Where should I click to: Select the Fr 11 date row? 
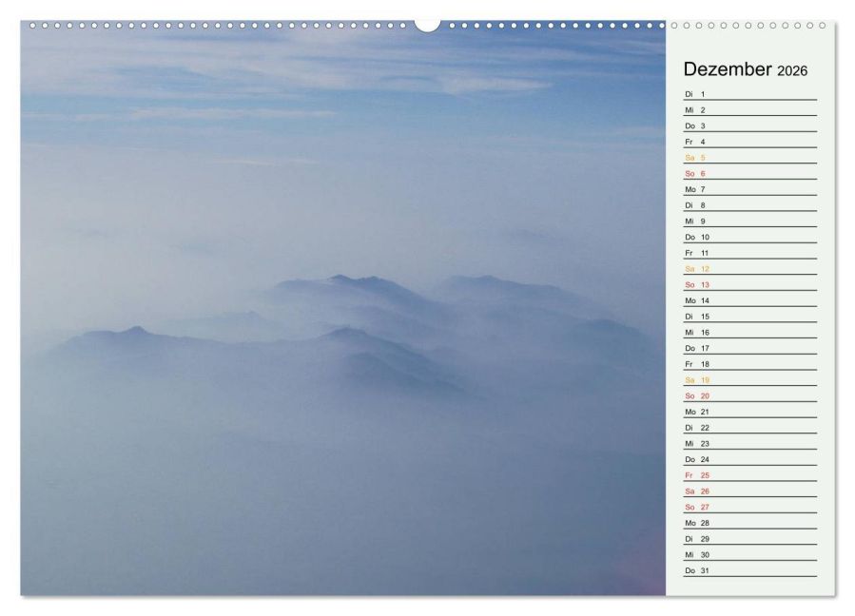pos(748,253)
